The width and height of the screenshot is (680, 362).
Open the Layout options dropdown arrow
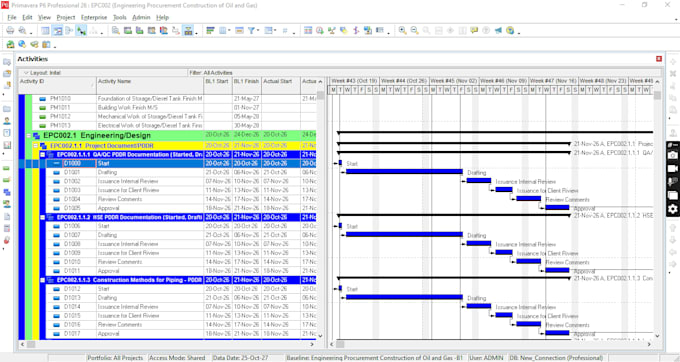point(26,73)
